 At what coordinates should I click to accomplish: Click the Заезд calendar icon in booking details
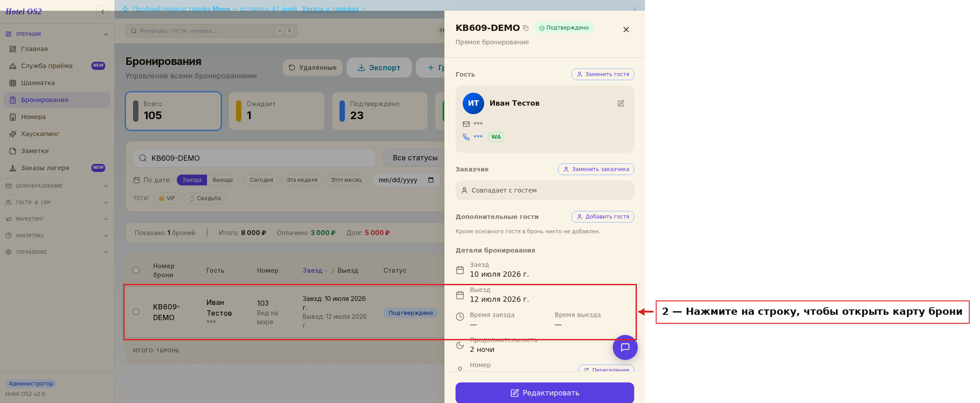tap(460, 270)
